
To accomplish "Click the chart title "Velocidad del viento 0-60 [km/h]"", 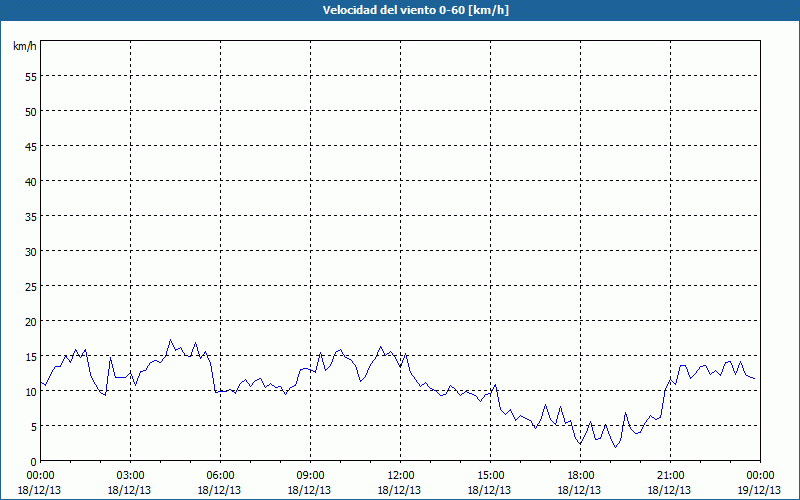I will coord(416,10).
